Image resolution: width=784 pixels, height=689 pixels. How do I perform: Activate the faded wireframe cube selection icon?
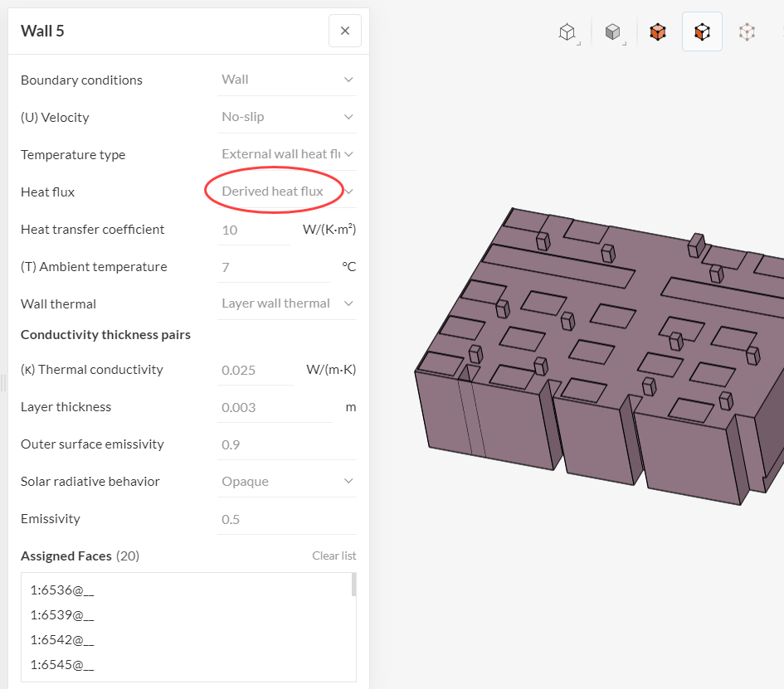tap(747, 32)
